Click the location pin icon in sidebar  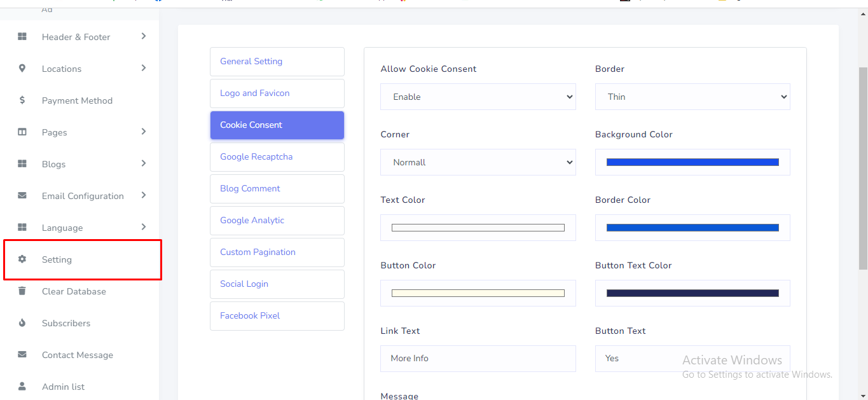click(x=22, y=69)
